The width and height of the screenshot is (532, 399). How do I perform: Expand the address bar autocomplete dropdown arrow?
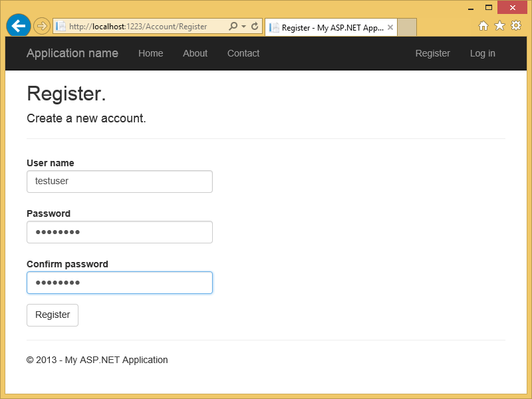tap(243, 27)
